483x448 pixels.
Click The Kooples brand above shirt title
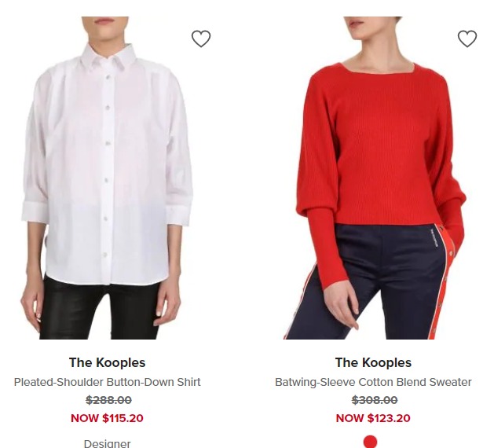[107, 362]
